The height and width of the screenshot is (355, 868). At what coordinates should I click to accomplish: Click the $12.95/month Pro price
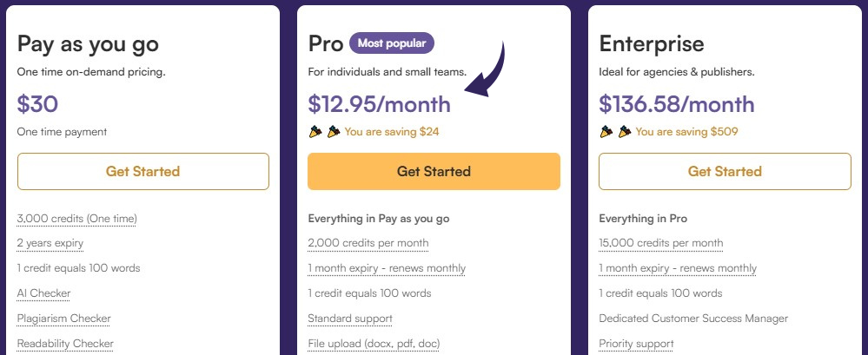[x=379, y=105]
